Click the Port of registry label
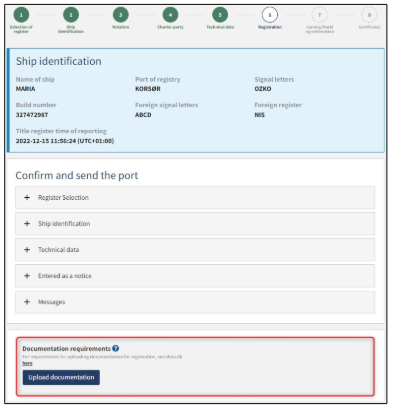The width and height of the screenshot is (393, 411). pyautogui.click(x=157, y=79)
